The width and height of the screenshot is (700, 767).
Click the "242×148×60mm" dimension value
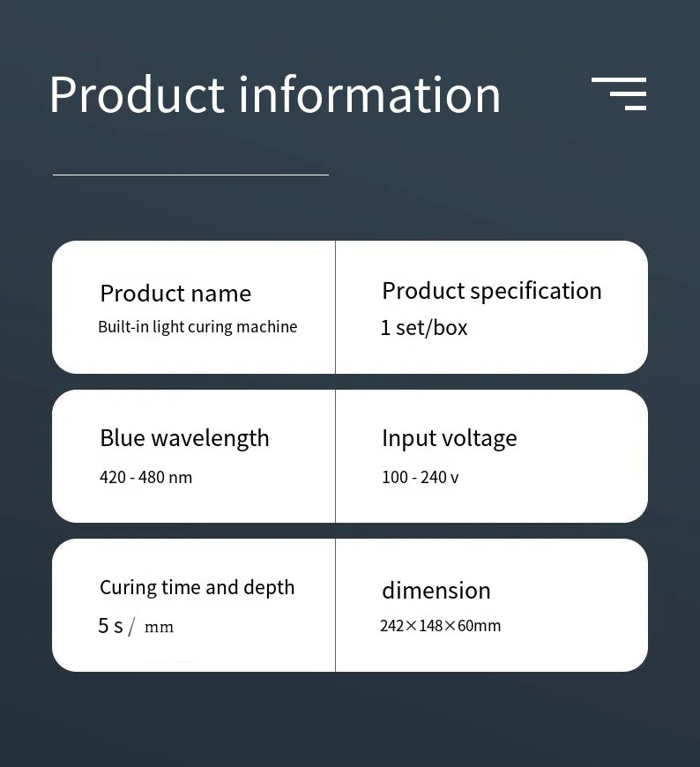(x=440, y=626)
